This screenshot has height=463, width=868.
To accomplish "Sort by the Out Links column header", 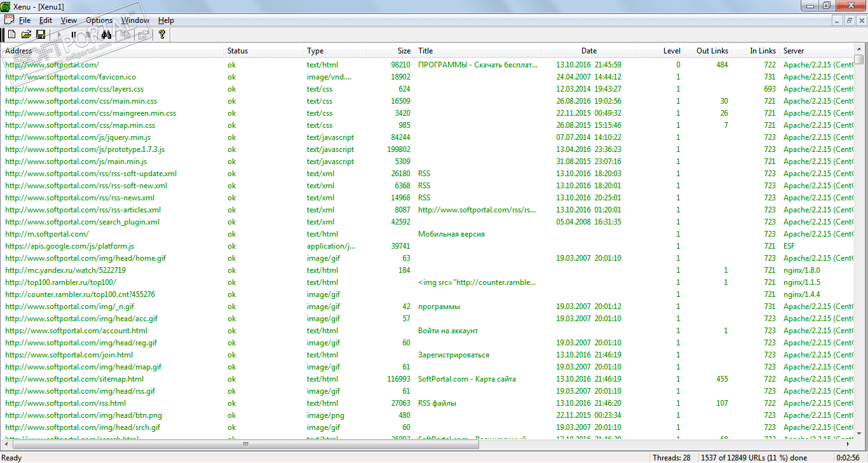I will click(x=709, y=51).
